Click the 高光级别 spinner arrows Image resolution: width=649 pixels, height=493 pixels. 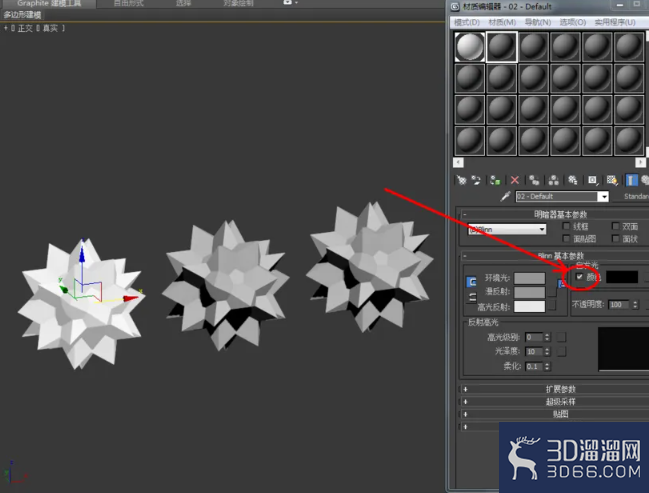click(547, 337)
